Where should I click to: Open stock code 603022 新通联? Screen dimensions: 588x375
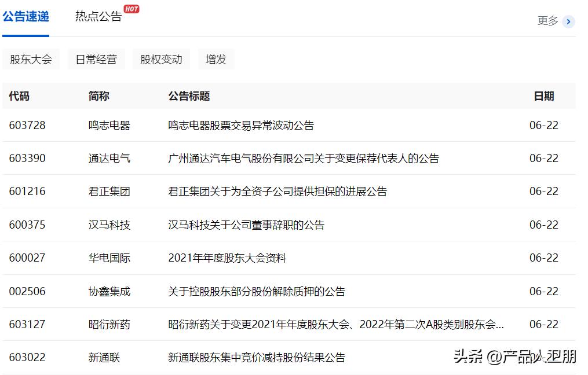pos(25,358)
